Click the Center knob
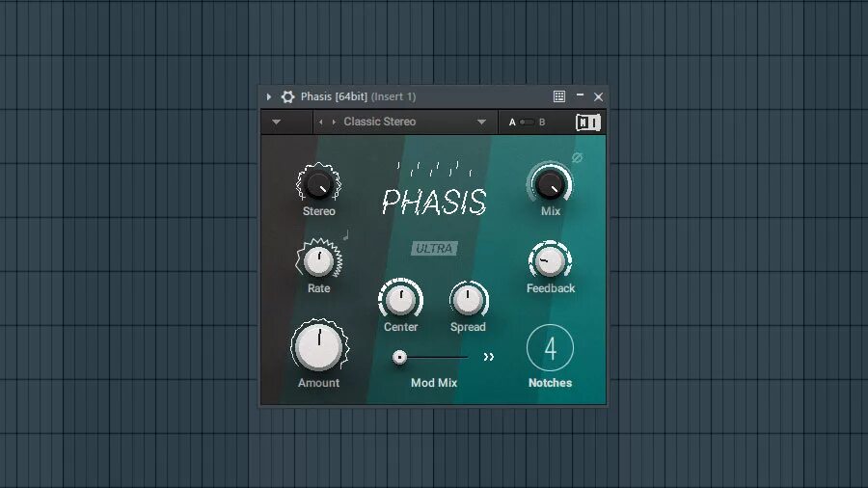Screen dimensions: 868x488 (401, 299)
